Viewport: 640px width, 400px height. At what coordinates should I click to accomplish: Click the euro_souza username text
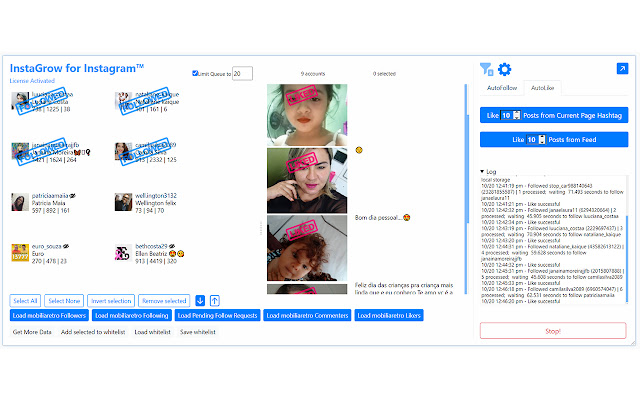coord(47,247)
